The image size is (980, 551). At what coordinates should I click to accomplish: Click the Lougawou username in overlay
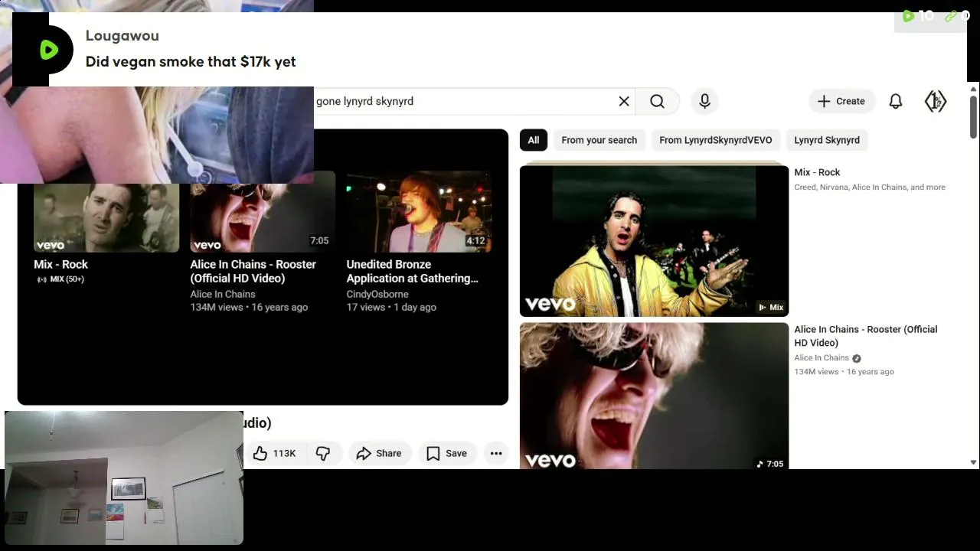click(122, 35)
